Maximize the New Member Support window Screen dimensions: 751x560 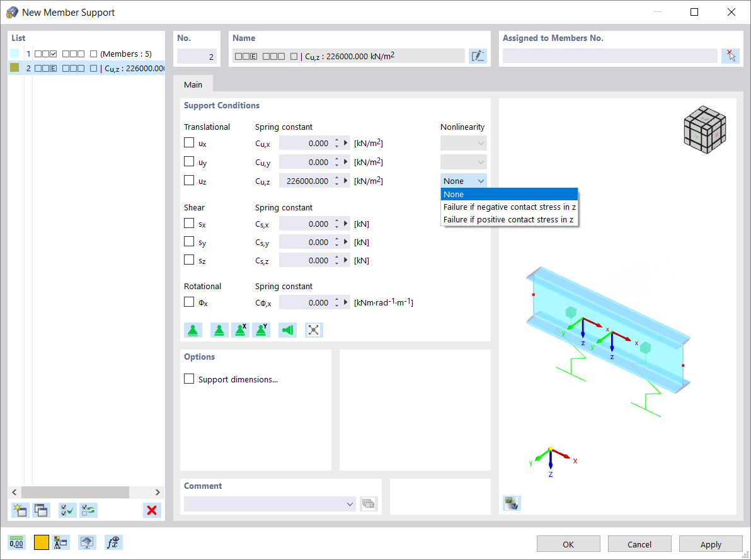(694, 13)
